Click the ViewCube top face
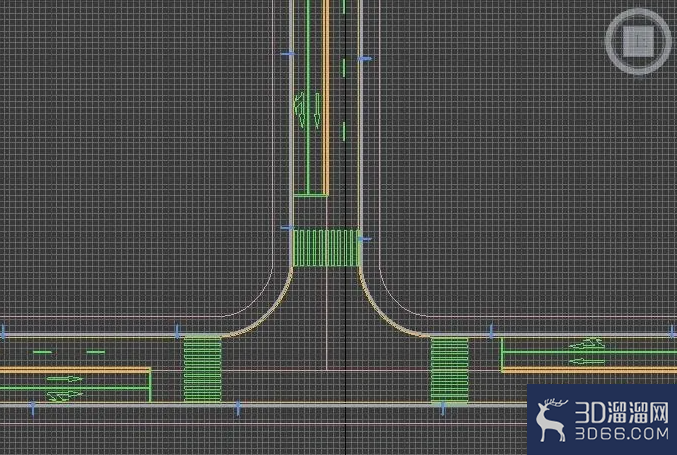This screenshot has width=677, height=455. click(x=638, y=41)
